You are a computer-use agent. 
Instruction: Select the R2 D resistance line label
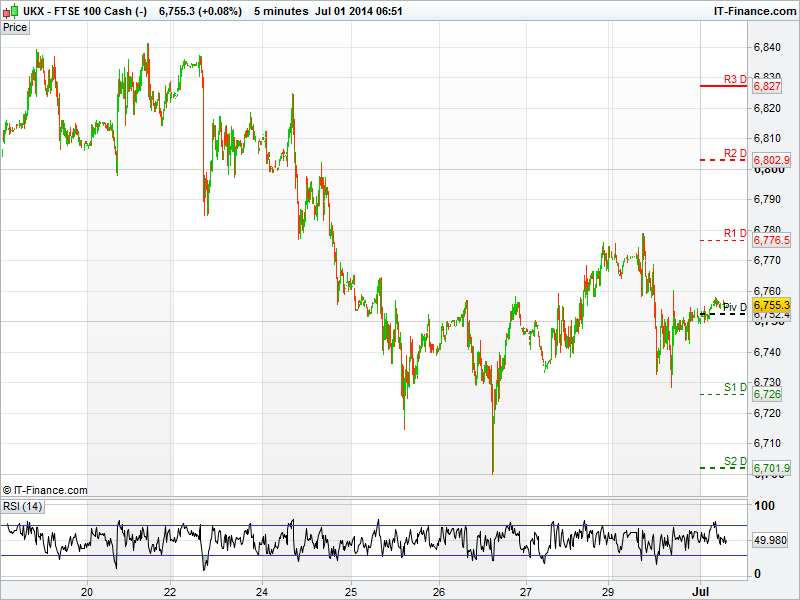736,153
